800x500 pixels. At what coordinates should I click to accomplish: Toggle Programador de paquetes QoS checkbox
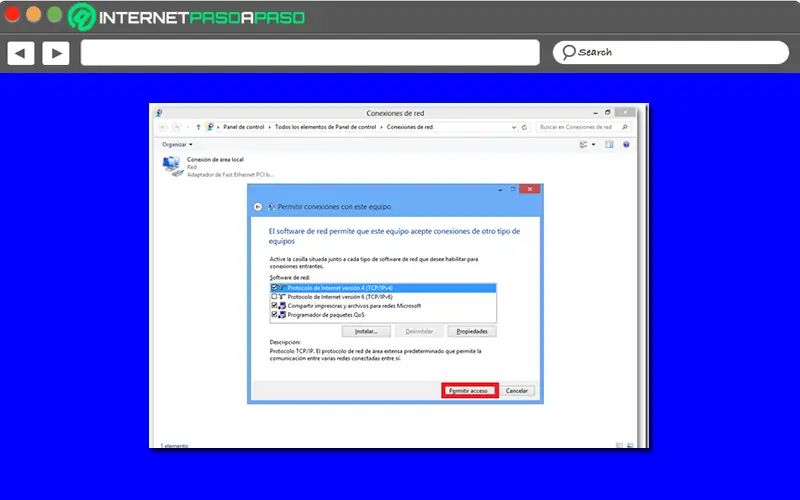[274, 315]
